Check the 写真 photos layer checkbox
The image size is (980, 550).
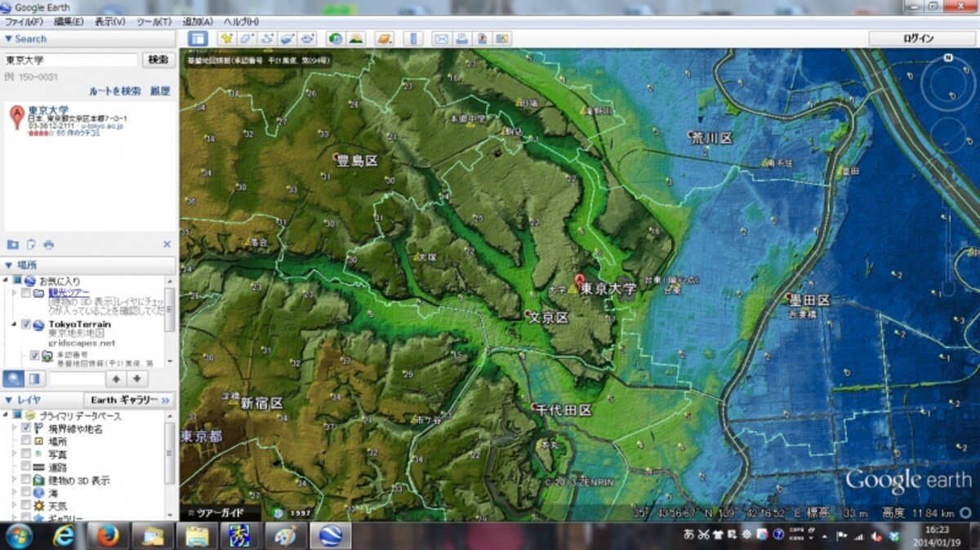26,454
